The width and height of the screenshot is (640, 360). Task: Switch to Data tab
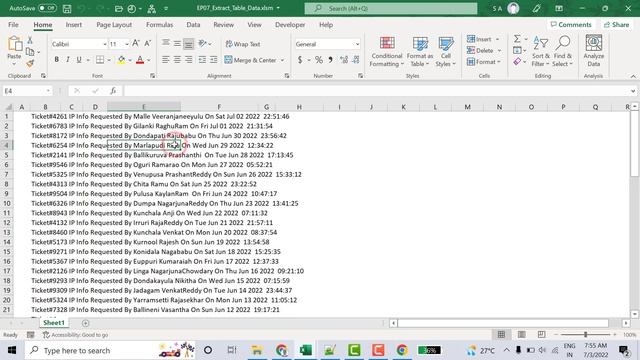[x=193, y=25]
